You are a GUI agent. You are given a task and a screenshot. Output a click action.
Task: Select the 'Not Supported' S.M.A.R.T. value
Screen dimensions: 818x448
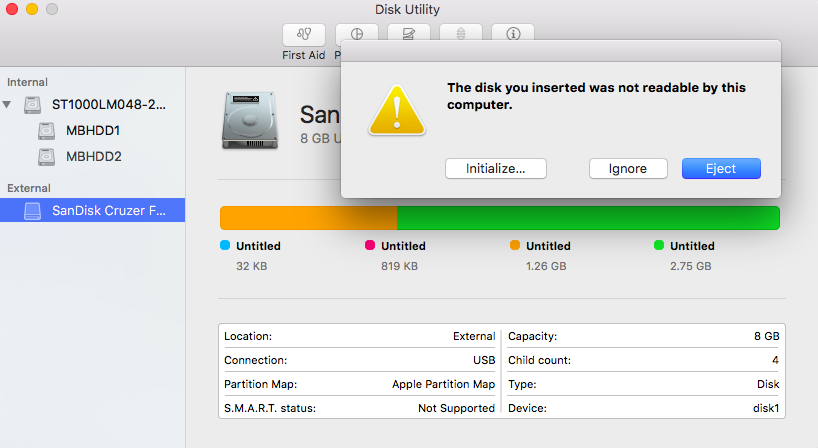(456, 408)
